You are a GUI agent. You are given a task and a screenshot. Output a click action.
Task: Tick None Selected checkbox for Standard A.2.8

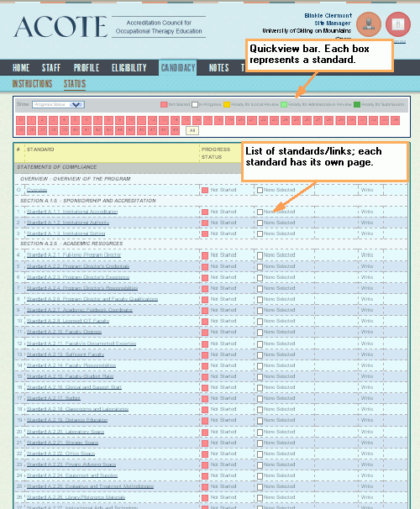point(260,322)
